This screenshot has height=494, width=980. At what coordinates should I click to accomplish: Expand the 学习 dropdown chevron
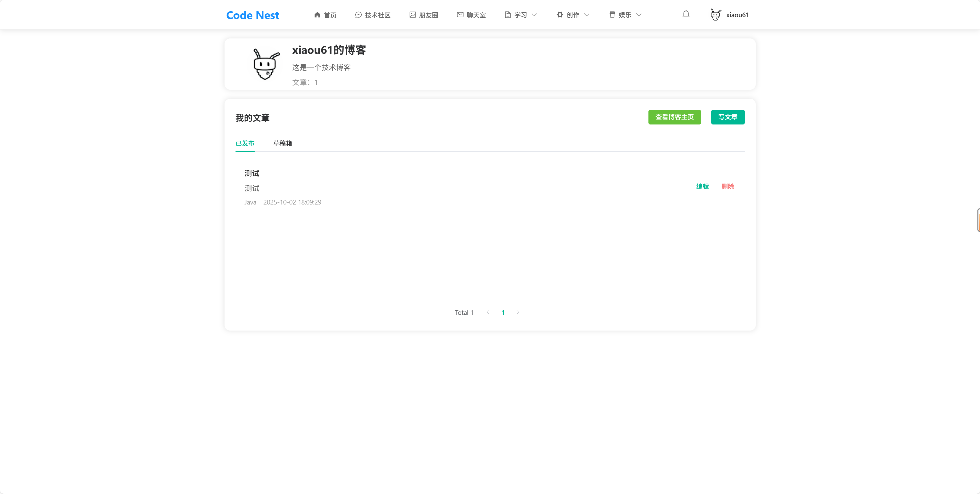(534, 15)
